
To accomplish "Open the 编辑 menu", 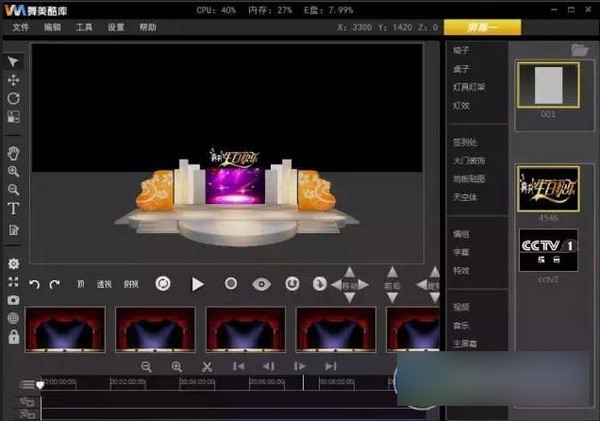I will click(52, 27).
